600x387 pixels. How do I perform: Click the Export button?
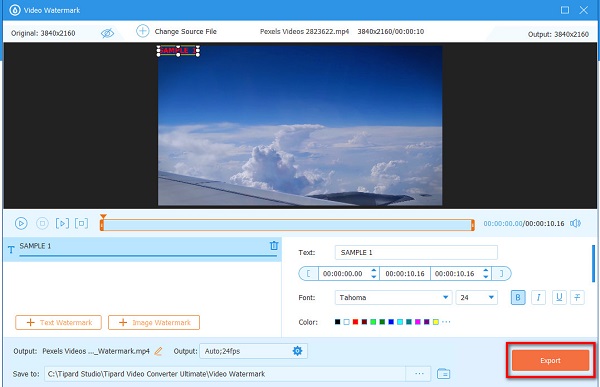[550, 360]
